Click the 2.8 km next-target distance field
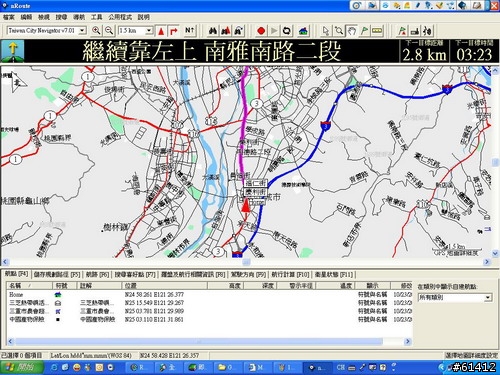The width and height of the screenshot is (500, 375). tap(424, 51)
